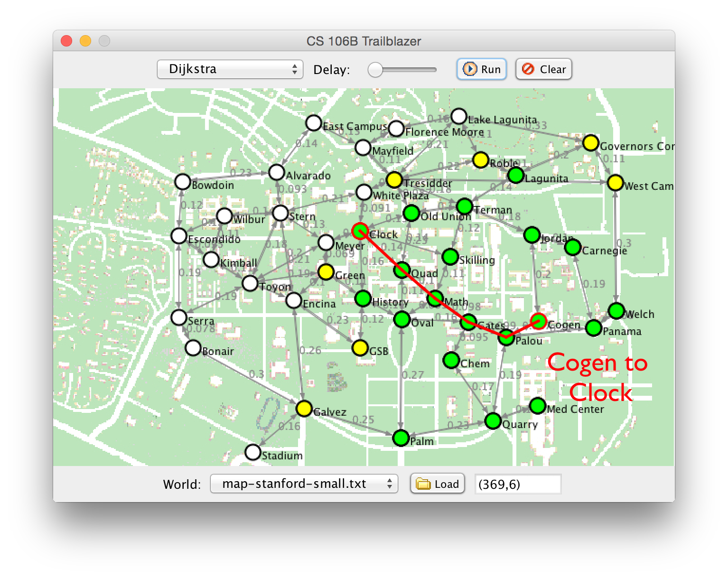
Task: Open the Dijkstra algorithm dropdown
Action: 230,69
